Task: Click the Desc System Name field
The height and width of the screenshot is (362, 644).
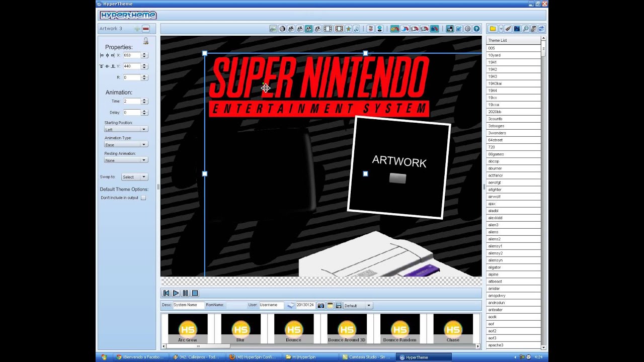Action: coord(189,305)
